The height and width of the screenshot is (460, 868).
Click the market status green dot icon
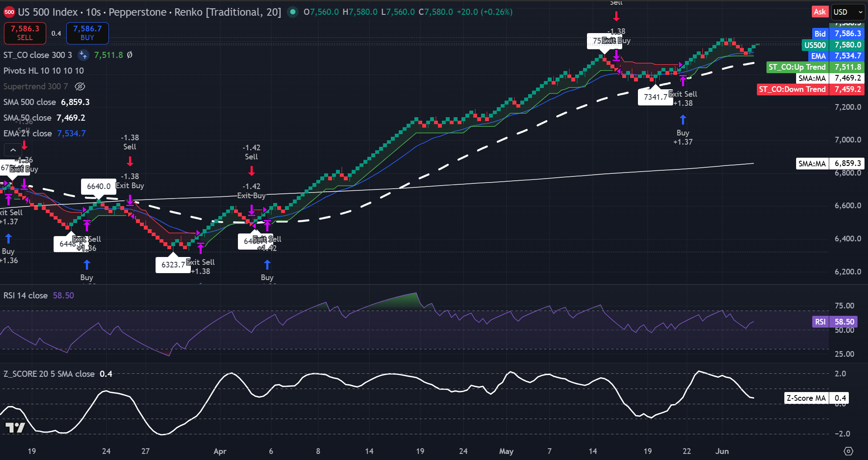pyautogui.click(x=293, y=12)
